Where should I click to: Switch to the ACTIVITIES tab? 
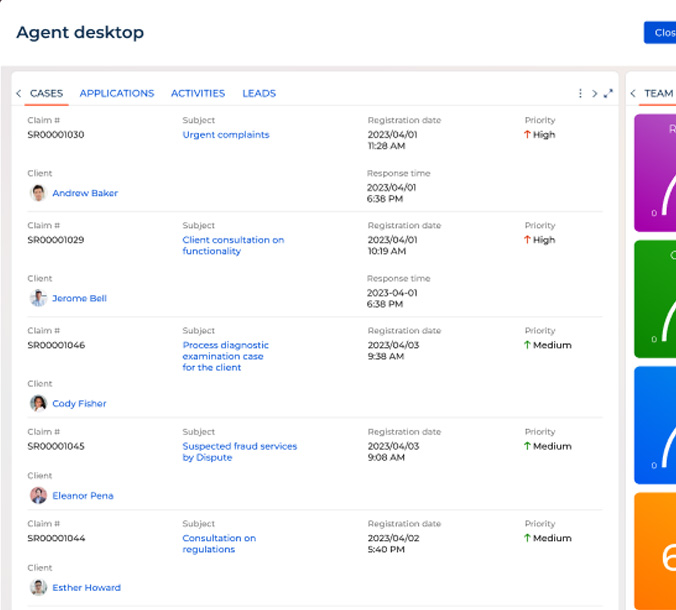198,94
